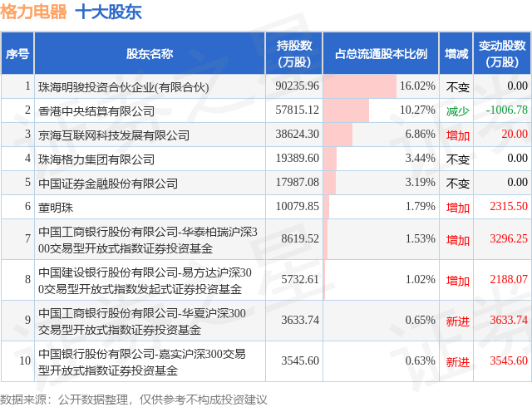Select the 华泰柏瑞沪深300 fund shareholder name
This screenshot has width=532, height=407.
pyautogui.click(x=148, y=240)
